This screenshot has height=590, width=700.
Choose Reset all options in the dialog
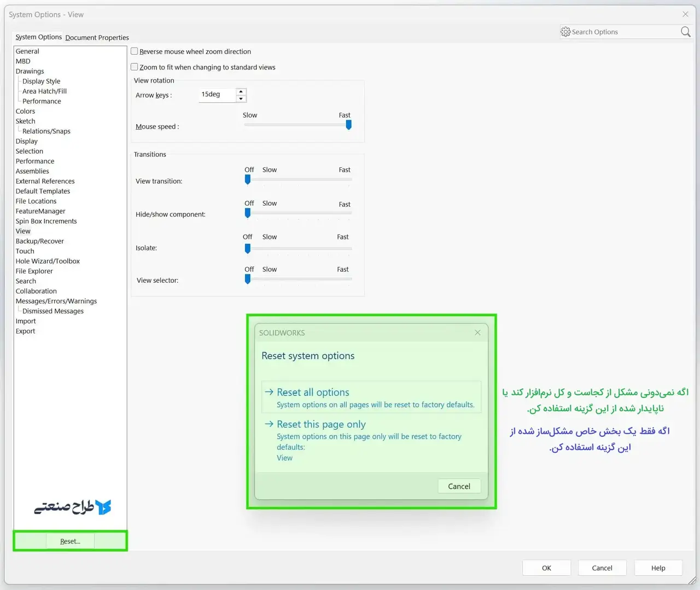pos(313,392)
